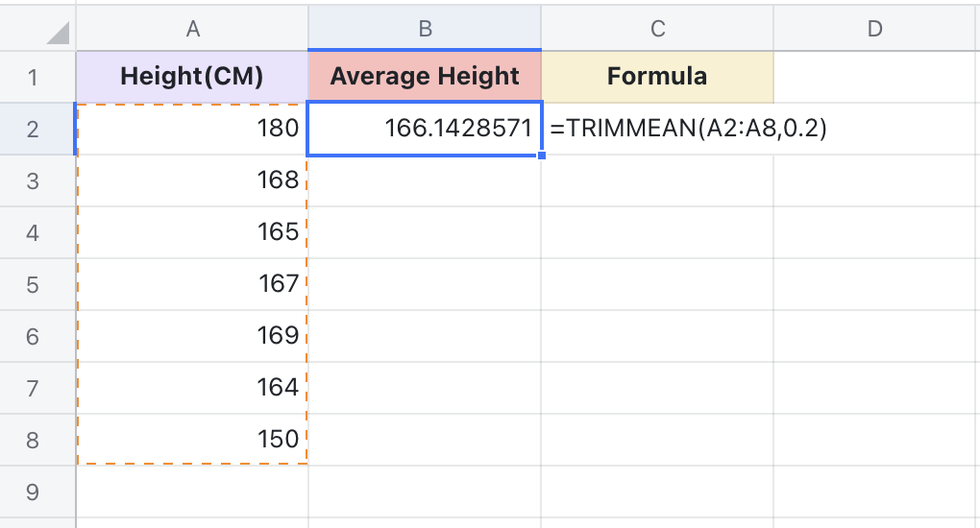Click the cell containing 180
The height and width of the screenshot is (528, 980).
point(192,129)
